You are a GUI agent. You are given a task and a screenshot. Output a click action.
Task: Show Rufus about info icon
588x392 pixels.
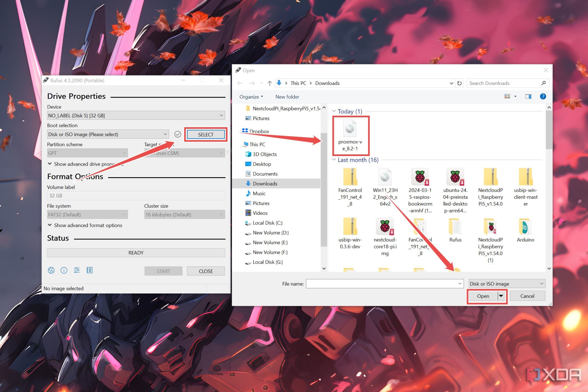(x=64, y=270)
